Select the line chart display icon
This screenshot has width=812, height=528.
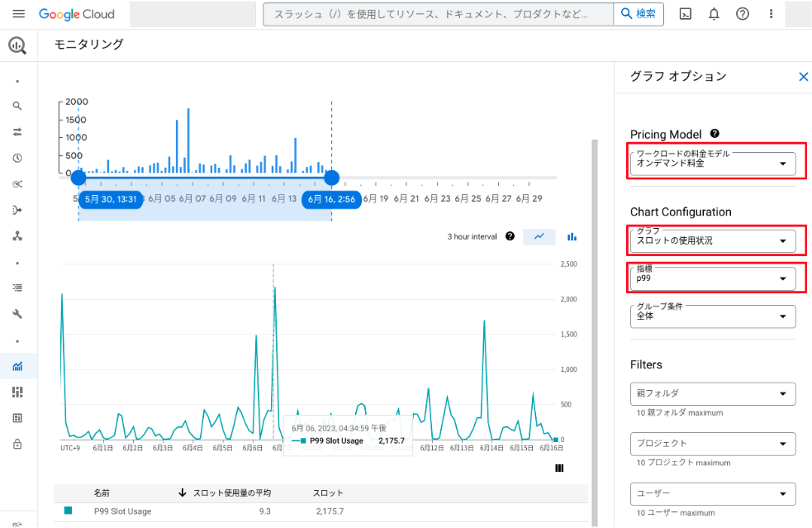[x=539, y=236]
